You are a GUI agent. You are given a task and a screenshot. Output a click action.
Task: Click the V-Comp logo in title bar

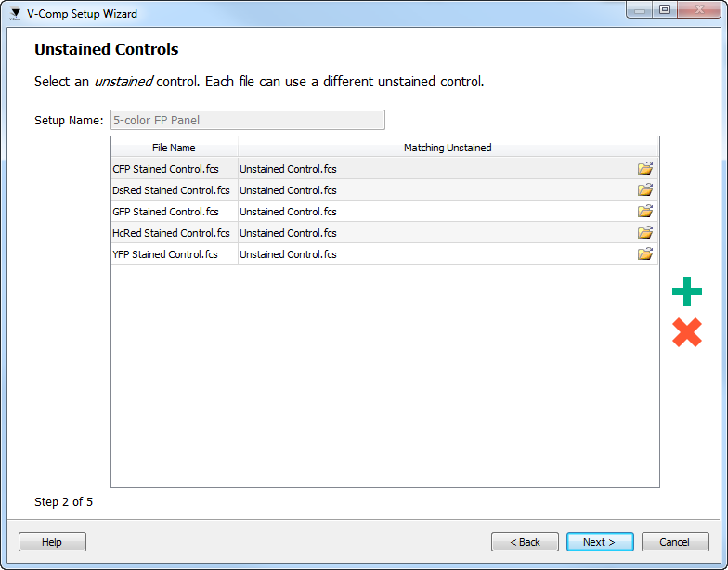pos(15,14)
